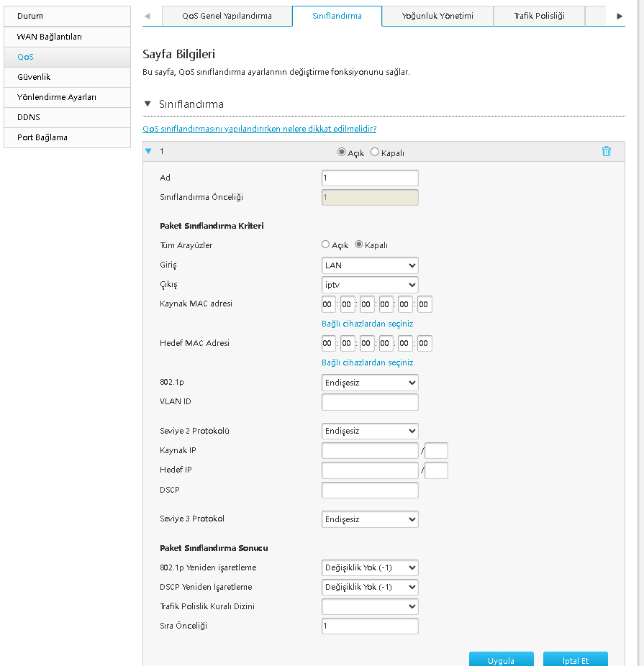Collapse the Sınıflandırma section heading triangle
The height and width of the screenshot is (666, 644).
(x=148, y=104)
